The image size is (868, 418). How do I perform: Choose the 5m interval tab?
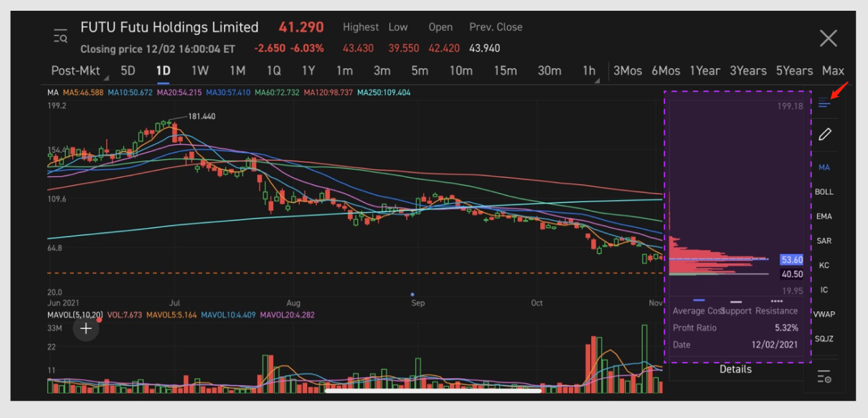coord(420,71)
